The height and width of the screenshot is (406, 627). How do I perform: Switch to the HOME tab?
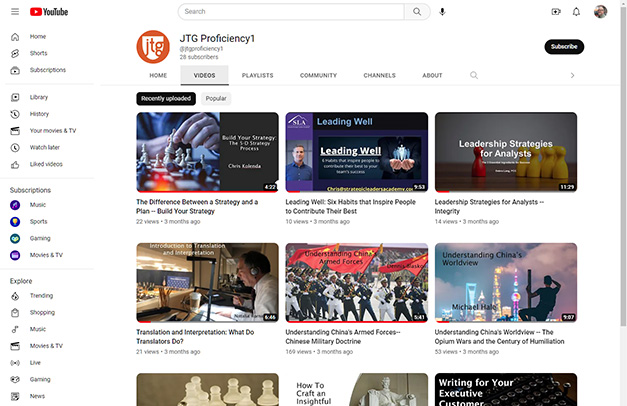point(158,75)
